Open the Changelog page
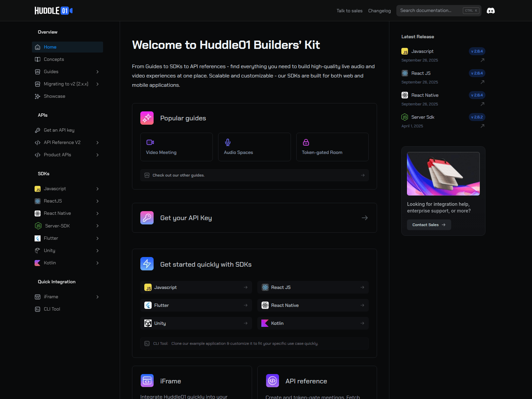Screen dimensions: 532x399 point(379,11)
